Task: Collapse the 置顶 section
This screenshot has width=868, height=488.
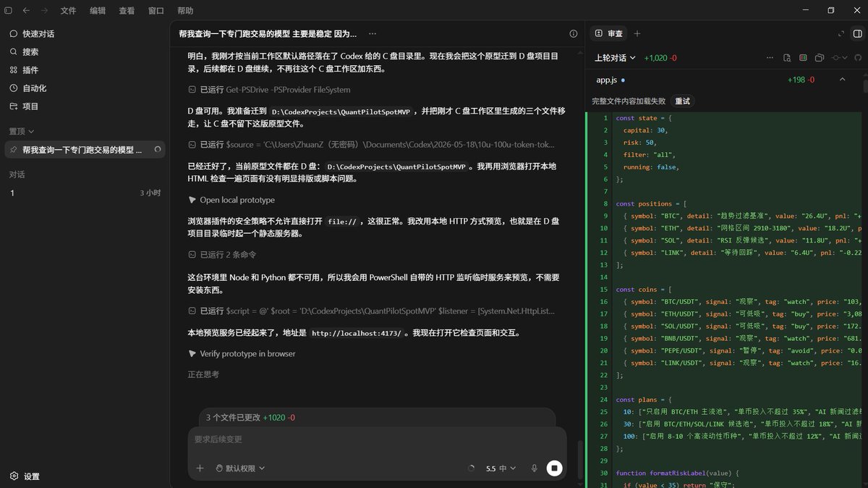Action: point(22,131)
